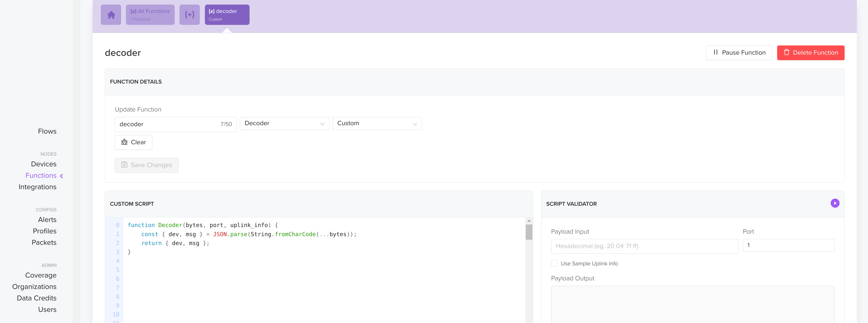The width and height of the screenshot is (868, 323).
Task: Open Data Credits in sidebar
Action: (36, 298)
